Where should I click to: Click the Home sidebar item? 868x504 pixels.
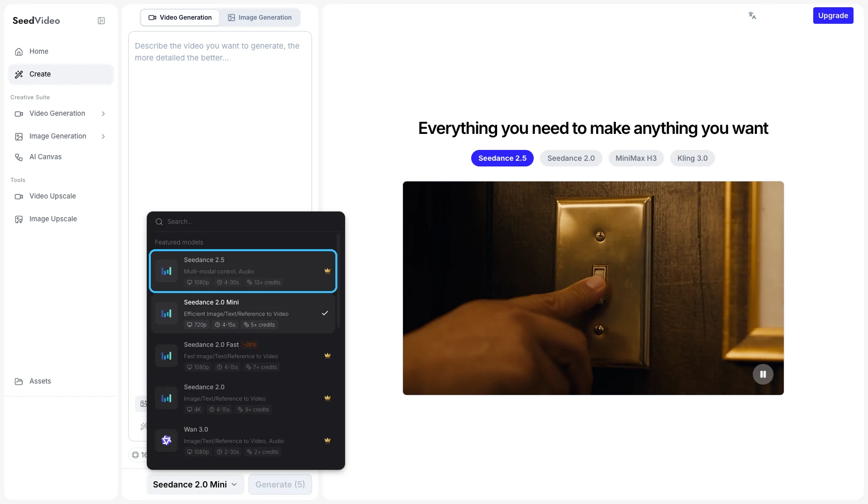coord(61,51)
